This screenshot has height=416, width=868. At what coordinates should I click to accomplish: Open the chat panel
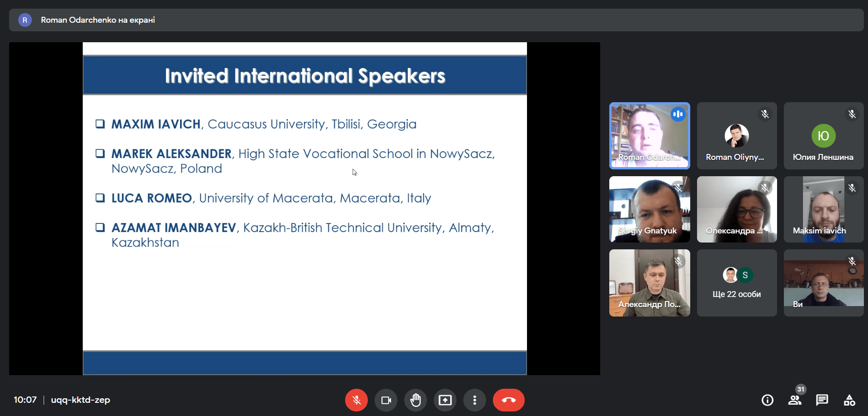822,400
